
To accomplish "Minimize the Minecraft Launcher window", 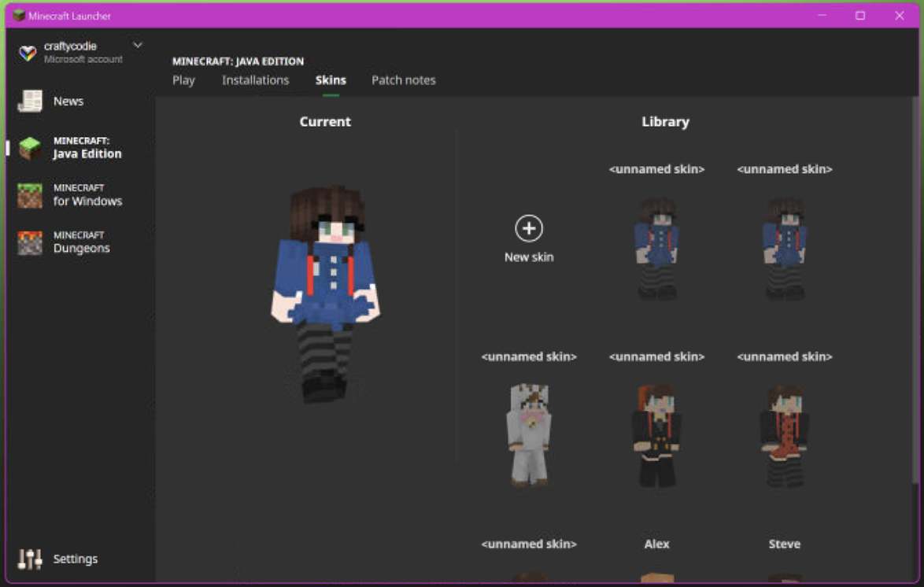I will coord(822,15).
